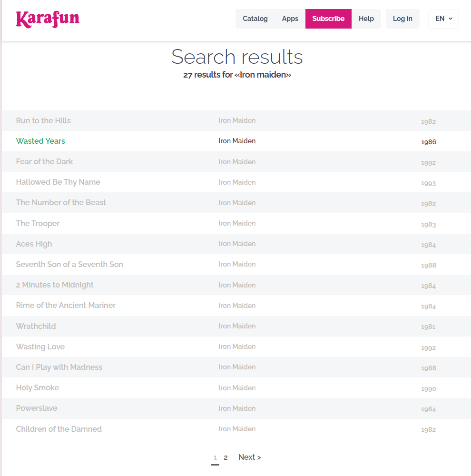
Task: Click the pink Subscribe button
Action: tap(328, 19)
